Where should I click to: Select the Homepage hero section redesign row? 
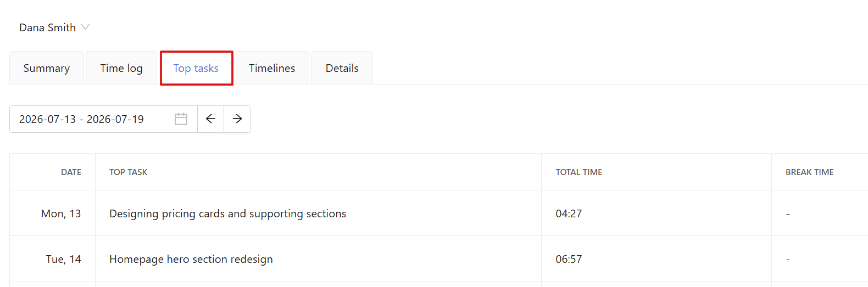coord(438,259)
